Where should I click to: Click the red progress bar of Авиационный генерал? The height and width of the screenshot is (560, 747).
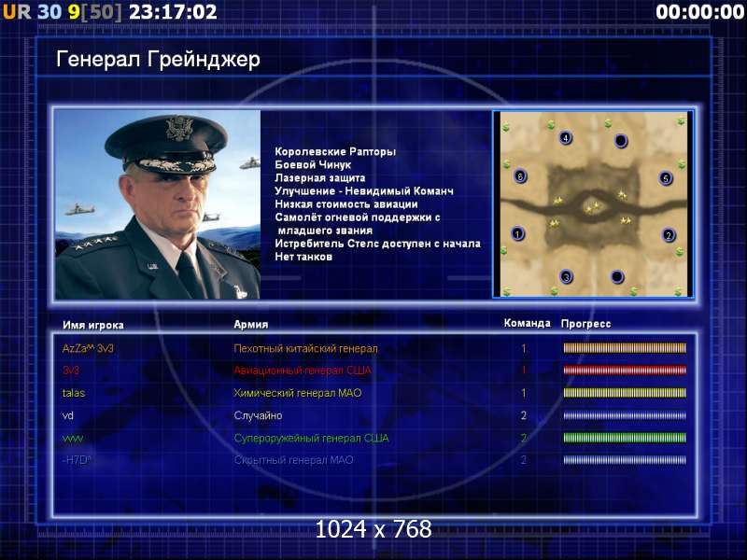(625, 370)
